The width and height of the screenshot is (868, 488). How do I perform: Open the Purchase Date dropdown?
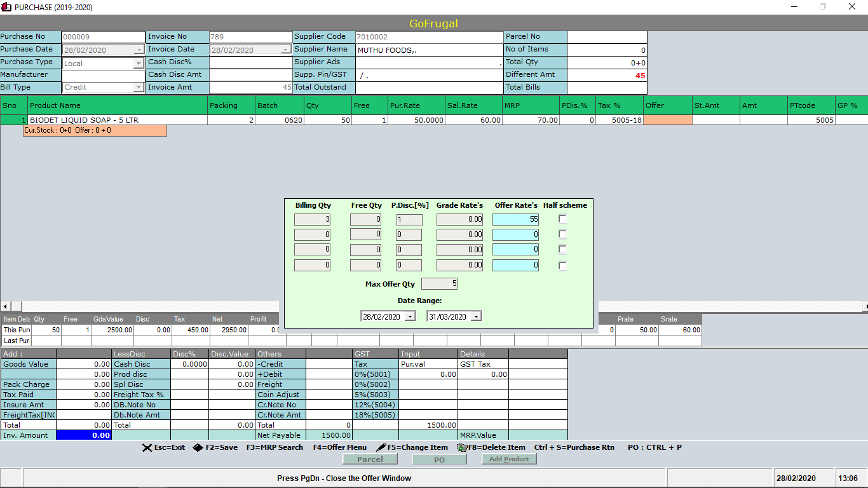139,50
